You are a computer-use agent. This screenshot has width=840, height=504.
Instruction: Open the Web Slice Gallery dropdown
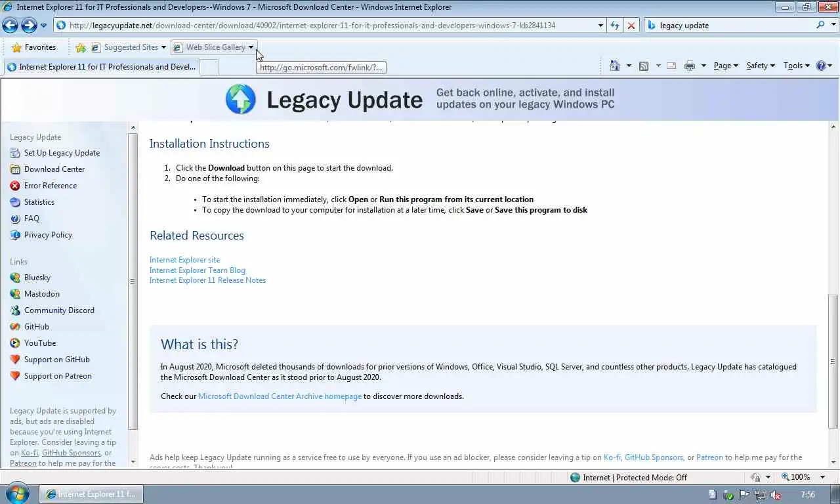coord(251,47)
